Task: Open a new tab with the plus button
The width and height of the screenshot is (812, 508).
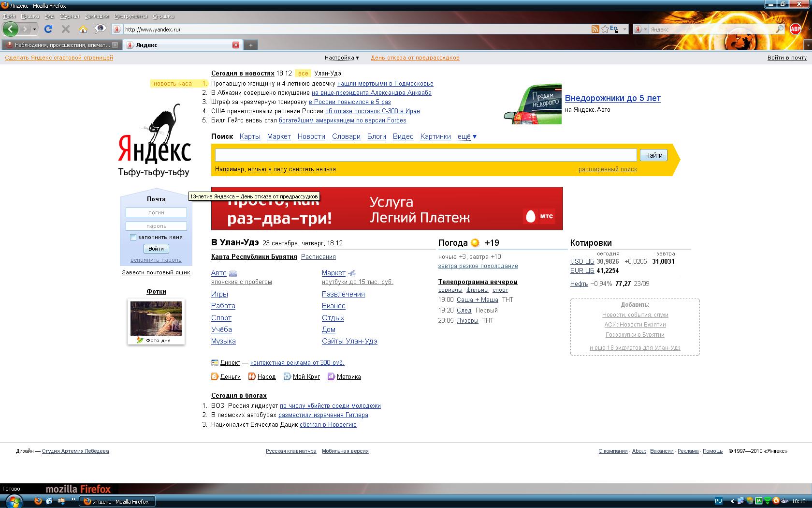Action: coord(250,45)
